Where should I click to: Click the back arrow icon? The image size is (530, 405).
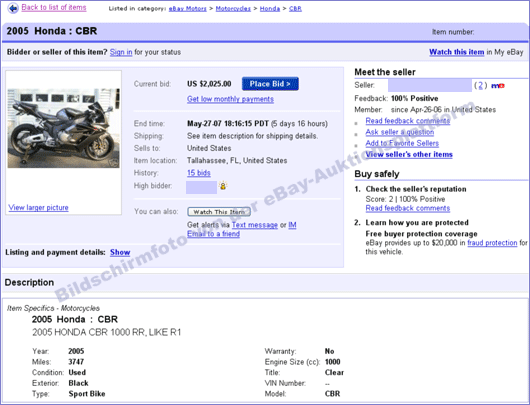click(x=13, y=8)
